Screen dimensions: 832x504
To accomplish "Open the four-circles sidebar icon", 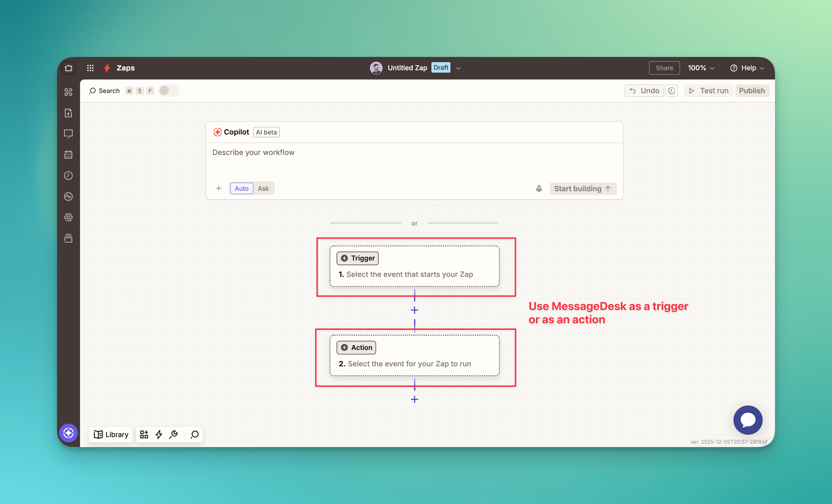I will pyautogui.click(x=69, y=92).
